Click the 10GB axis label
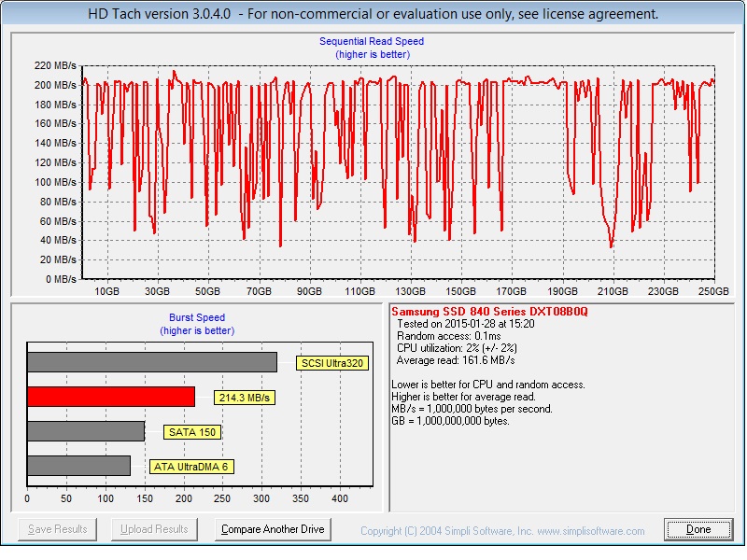 [106, 291]
